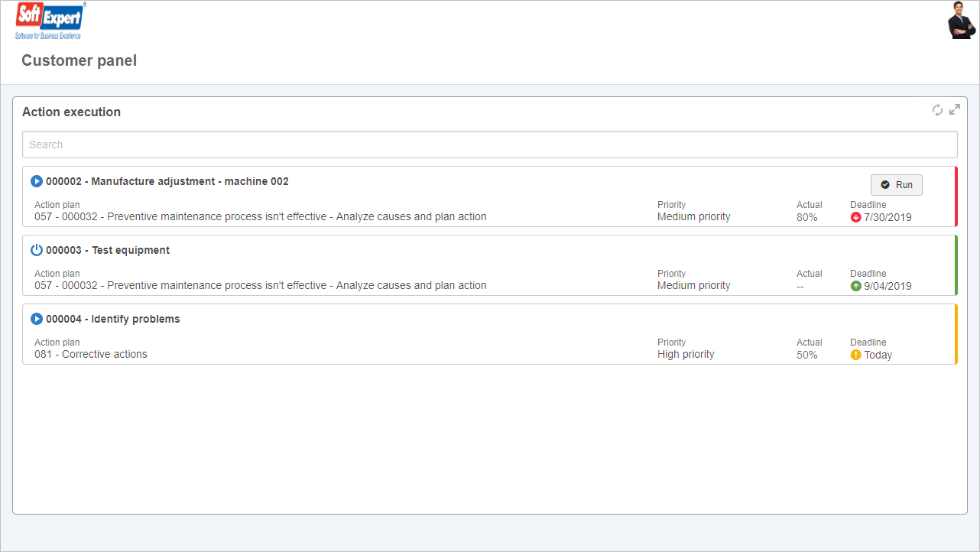The height and width of the screenshot is (552, 980).
Task: Click the 'Today' deadline value
Action: tap(878, 355)
